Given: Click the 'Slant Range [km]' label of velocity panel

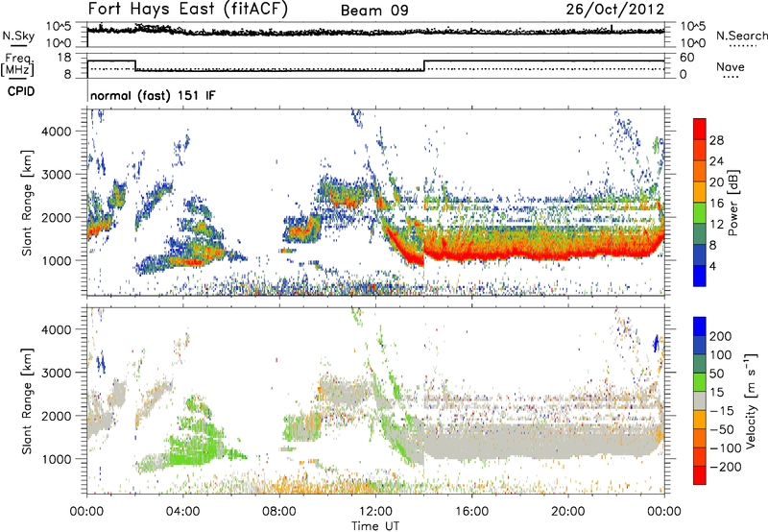Looking at the screenshot, I should click(x=27, y=401).
